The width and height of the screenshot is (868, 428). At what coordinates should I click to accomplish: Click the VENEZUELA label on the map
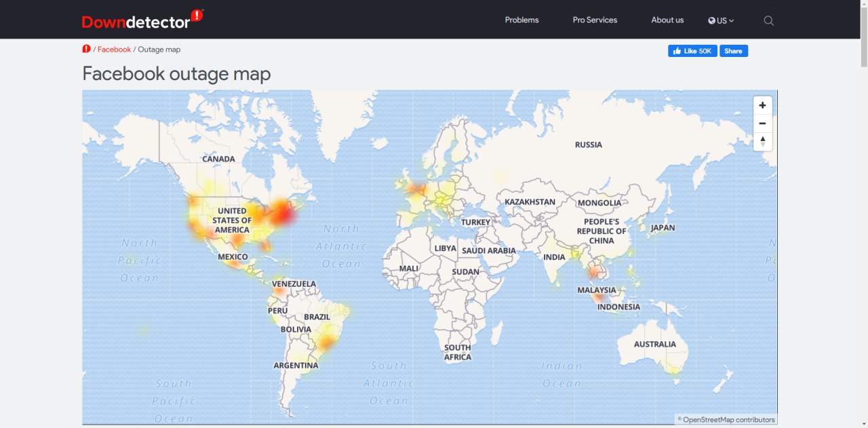click(x=294, y=284)
